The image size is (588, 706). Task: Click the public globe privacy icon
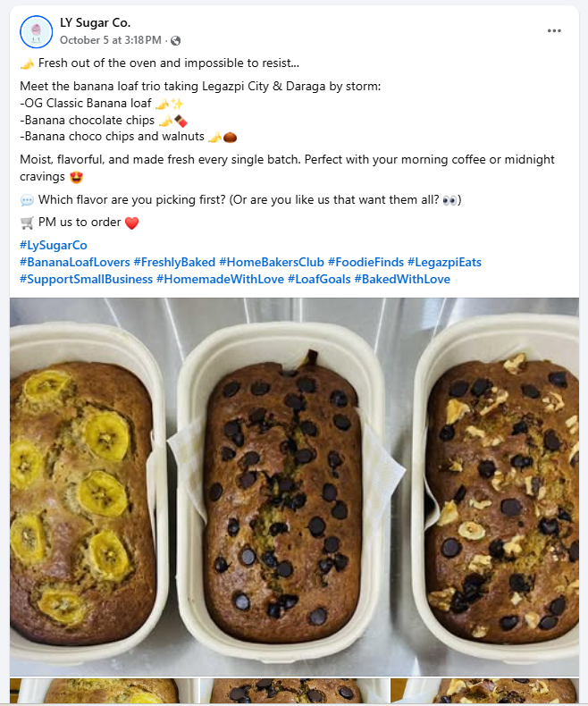[175, 40]
